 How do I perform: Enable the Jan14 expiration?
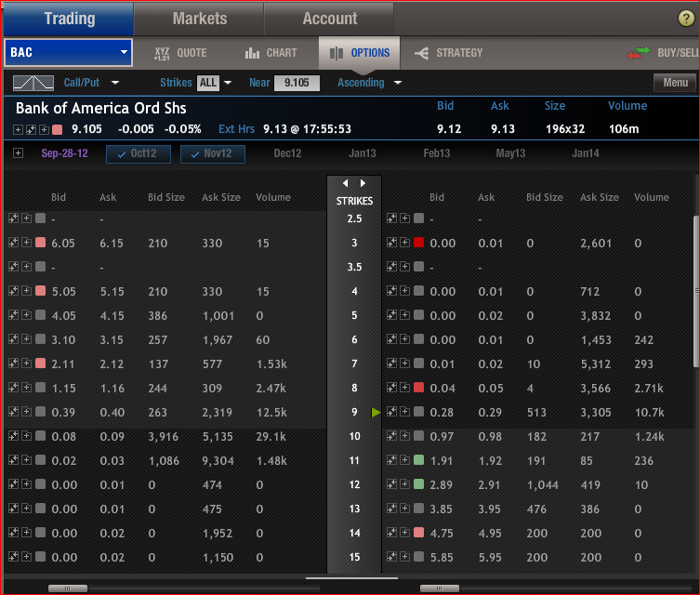pyautogui.click(x=586, y=153)
